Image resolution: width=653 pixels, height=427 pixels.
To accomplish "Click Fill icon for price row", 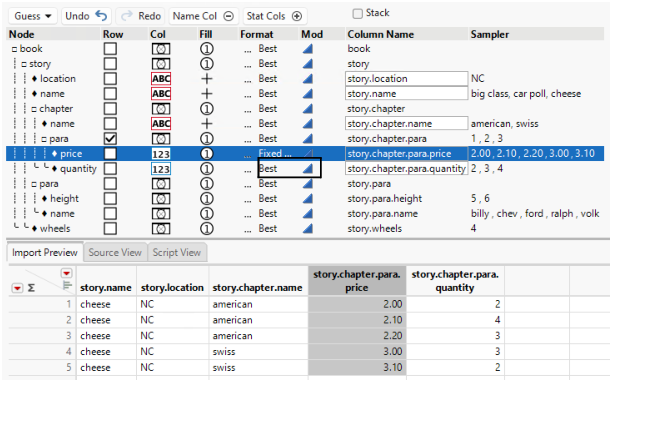I will 207,154.
